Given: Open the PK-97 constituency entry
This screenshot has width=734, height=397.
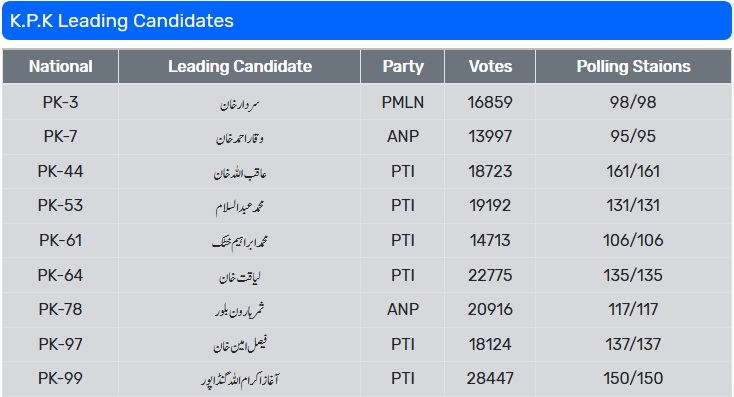Looking at the screenshot, I should [60, 344].
